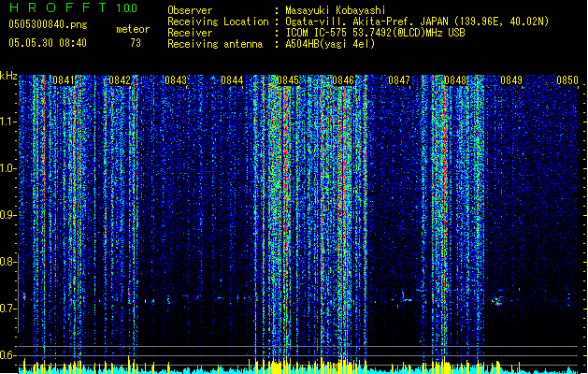Click the kHz axis unit label
The width and height of the screenshot is (588, 374).
coord(8,76)
